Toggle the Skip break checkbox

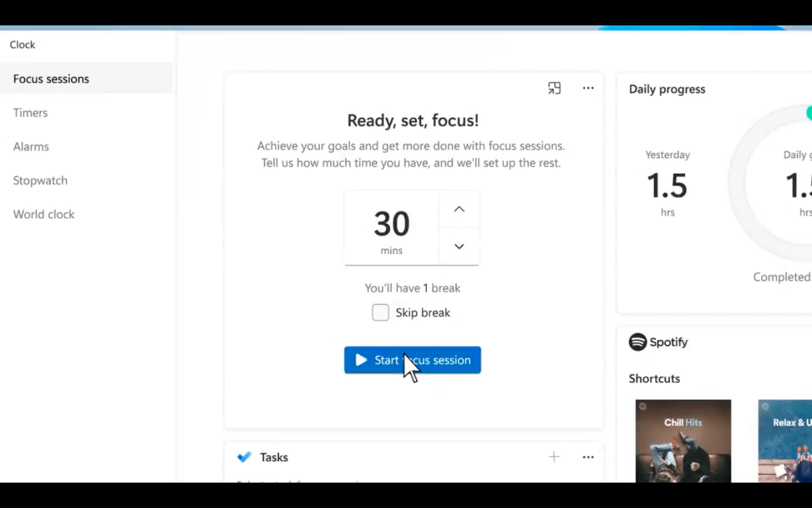coord(381,312)
